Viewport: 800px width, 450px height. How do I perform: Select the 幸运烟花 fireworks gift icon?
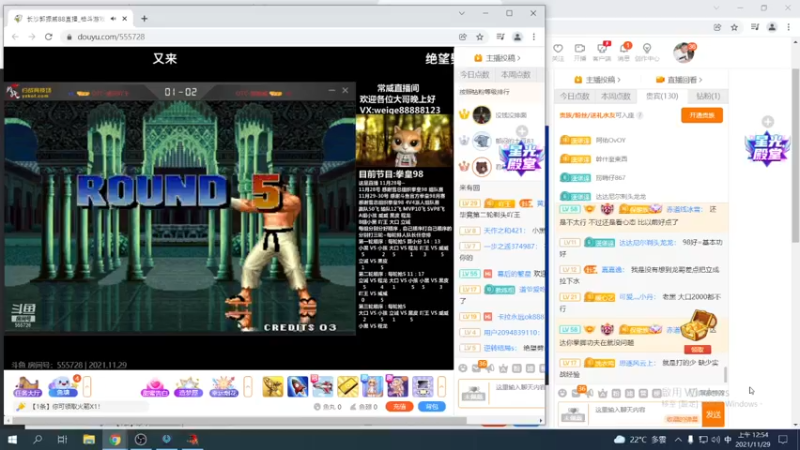click(x=223, y=387)
